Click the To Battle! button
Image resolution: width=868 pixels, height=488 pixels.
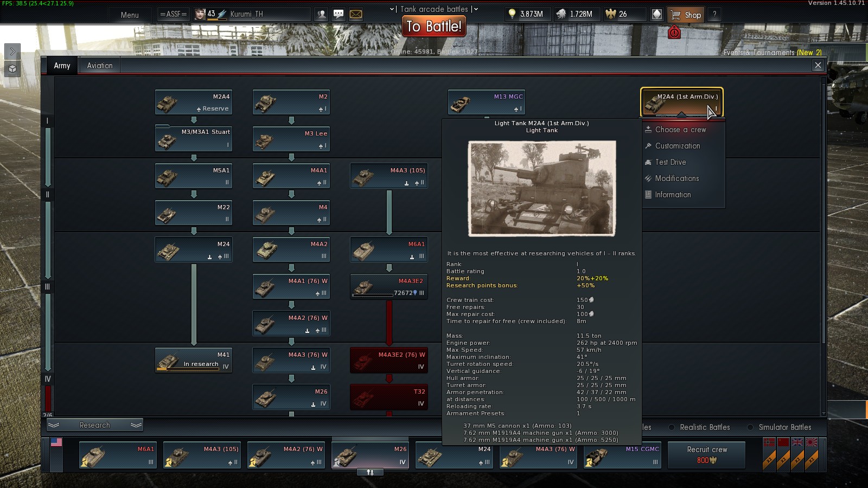pyautogui.click(x=434, y=26)
